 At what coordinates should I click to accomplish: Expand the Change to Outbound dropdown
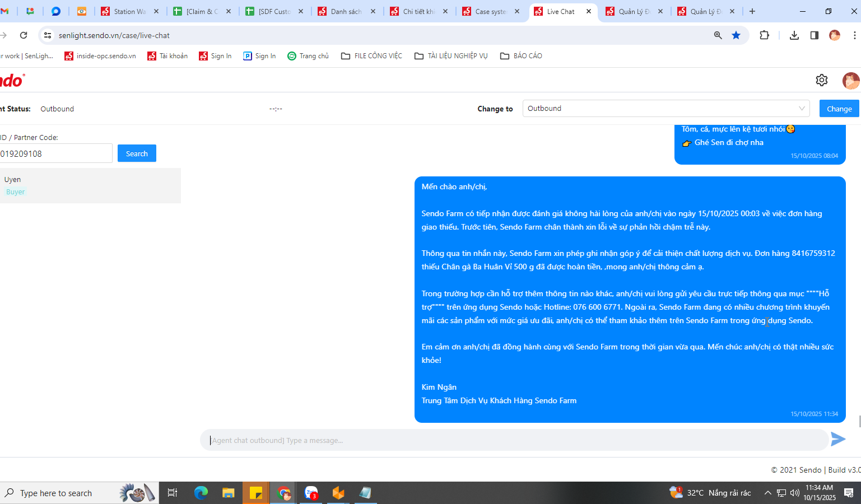tap(666, 109)
